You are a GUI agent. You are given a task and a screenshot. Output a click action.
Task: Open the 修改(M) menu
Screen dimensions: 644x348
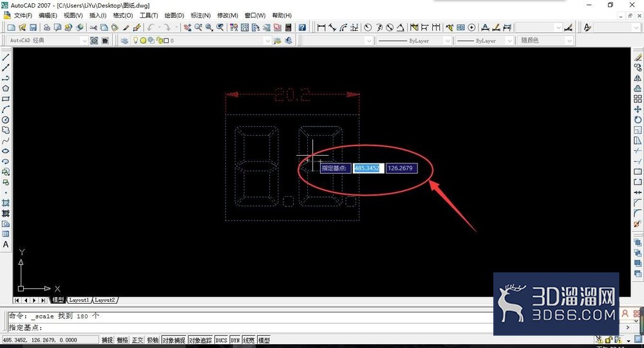point(227,15)
